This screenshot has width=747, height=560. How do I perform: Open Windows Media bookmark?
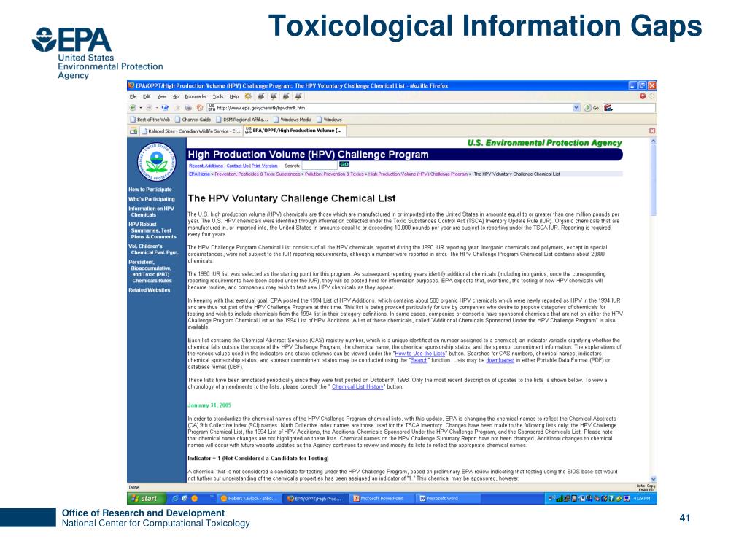tap(292, 120)
